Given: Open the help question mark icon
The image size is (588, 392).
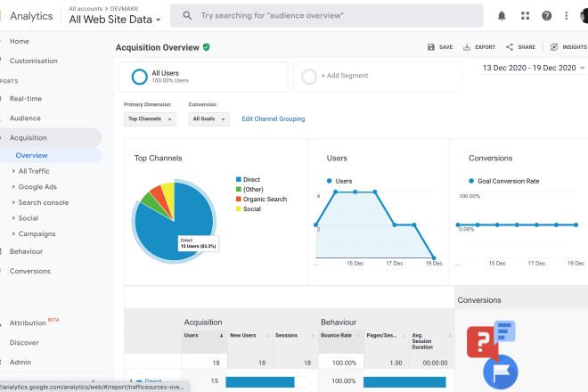Looking at the screenshot, I should 546,16.
